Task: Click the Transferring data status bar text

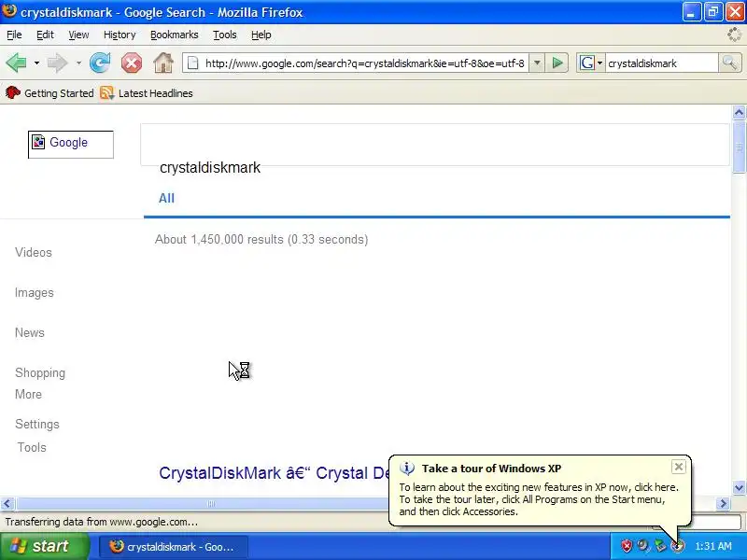Action: 101,522
